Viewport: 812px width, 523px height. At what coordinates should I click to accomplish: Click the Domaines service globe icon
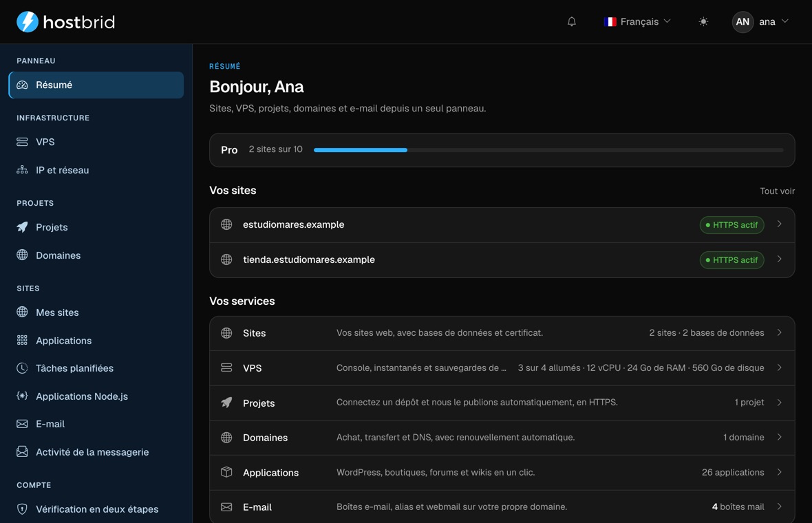click(226, 438)
